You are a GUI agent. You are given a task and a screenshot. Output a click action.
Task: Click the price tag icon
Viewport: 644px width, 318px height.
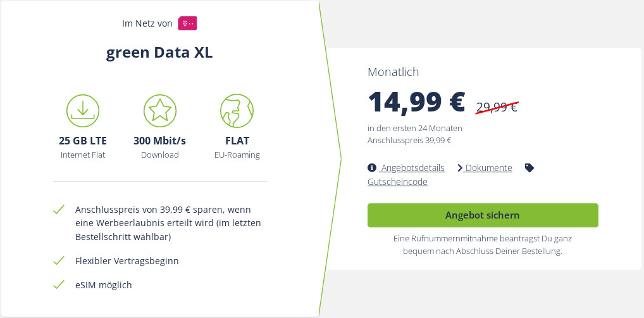click(529, 168)
